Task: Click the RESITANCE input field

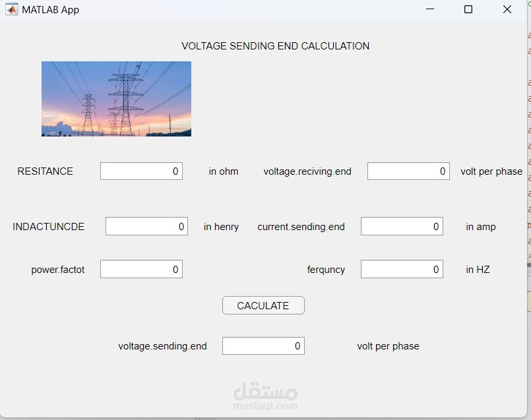Action: point(141,171)
